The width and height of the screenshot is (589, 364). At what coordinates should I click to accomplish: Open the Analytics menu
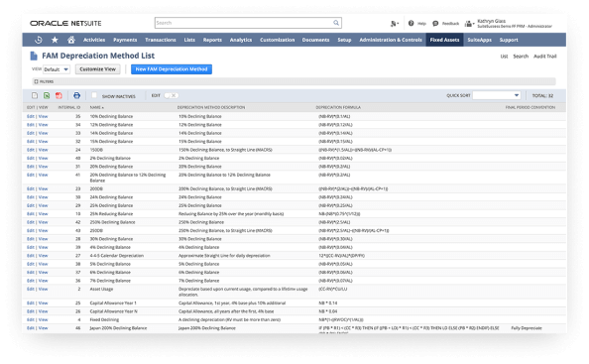241,40
